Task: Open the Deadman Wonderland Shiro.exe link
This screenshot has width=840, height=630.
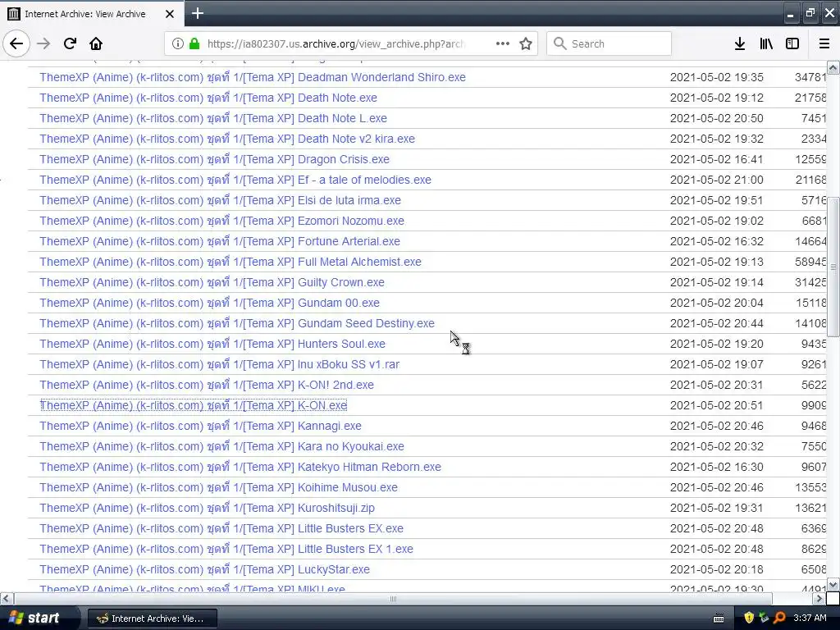Action: [253, 77]
